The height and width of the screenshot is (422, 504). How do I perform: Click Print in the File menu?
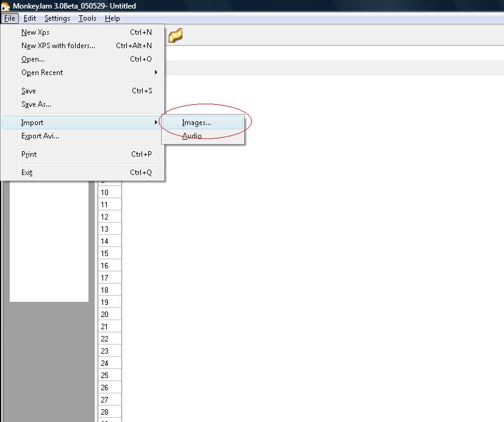tap(83, 154)
